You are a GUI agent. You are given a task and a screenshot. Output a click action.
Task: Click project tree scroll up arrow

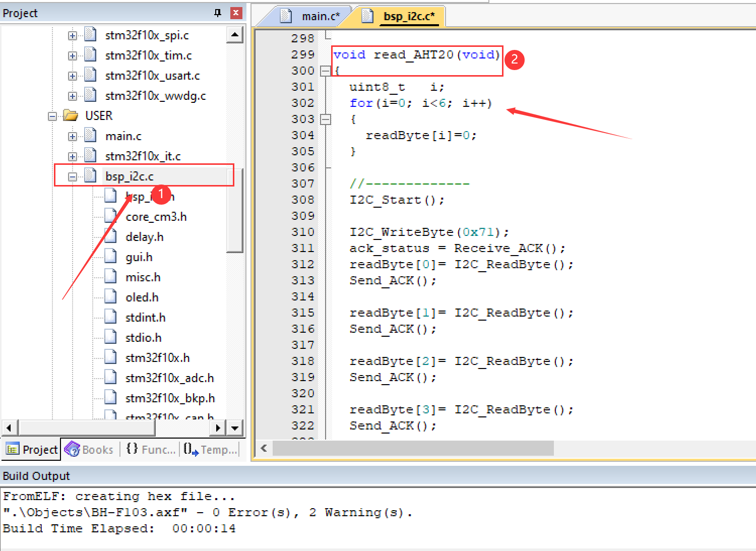235,35
